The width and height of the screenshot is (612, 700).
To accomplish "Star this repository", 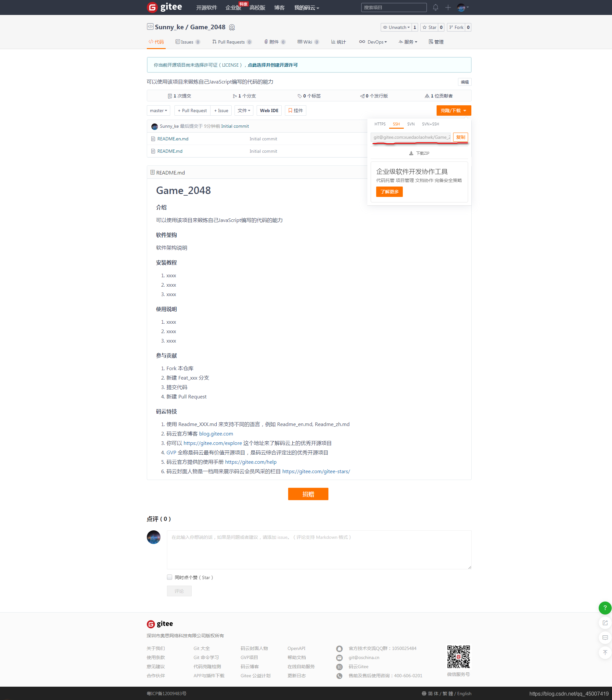I will click(x=430, y=27).
